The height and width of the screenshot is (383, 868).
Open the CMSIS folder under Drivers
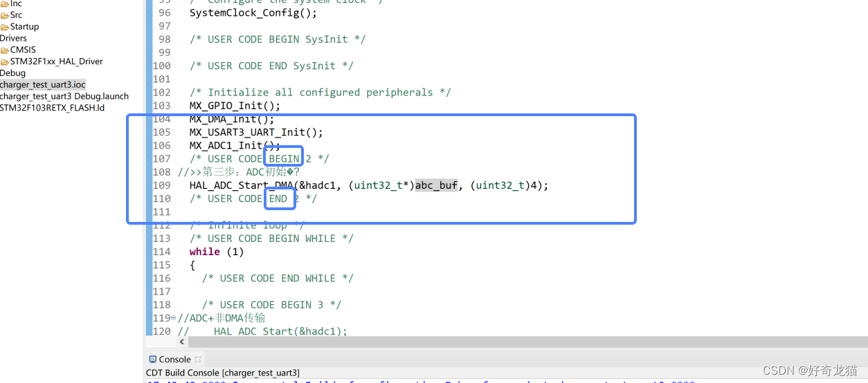[x=23, y=50]
